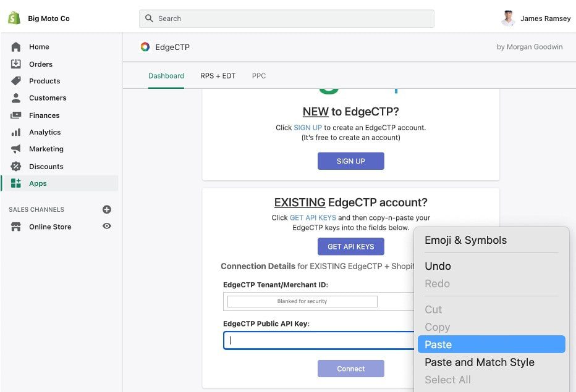Click James Ramsey's avatar photo
This screenshot has width=576, height=392.
[508, 19]
